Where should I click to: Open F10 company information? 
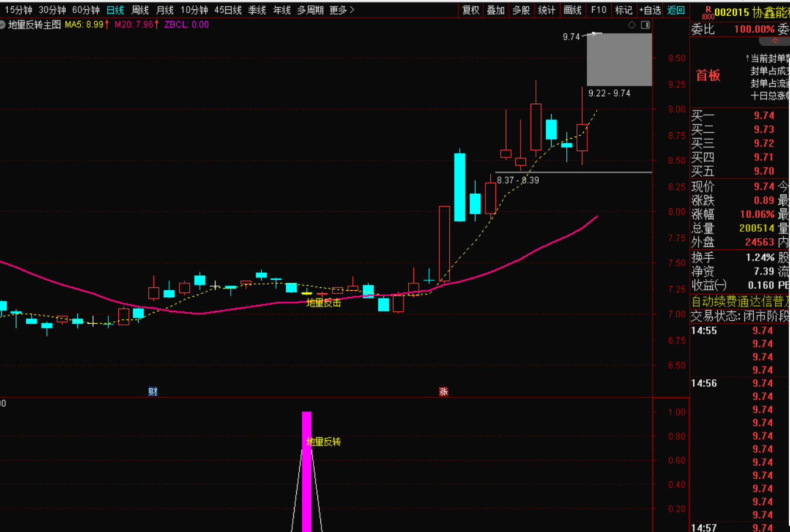pyautogui.click(x=599, y=10)
